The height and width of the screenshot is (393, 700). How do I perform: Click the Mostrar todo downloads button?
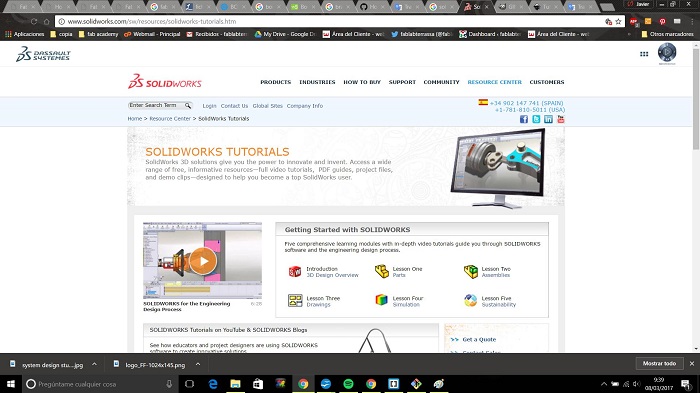(659, 364)
